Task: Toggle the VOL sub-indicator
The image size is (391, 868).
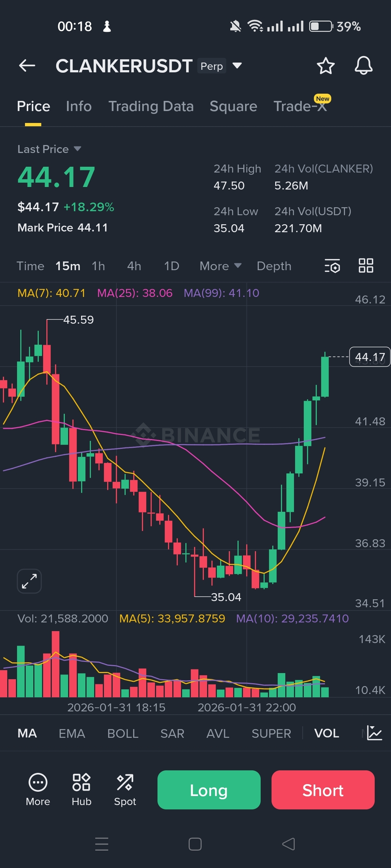Action: pos(327,733)
